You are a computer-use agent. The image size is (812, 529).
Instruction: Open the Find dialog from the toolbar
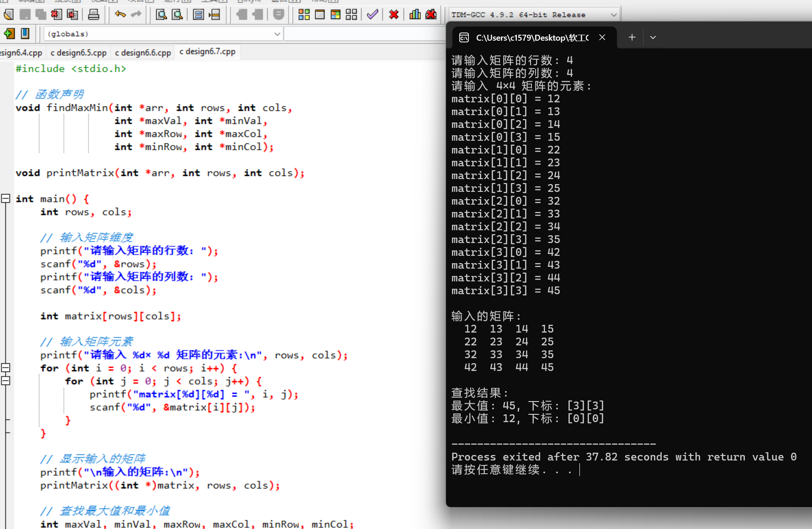click(161, 15)
